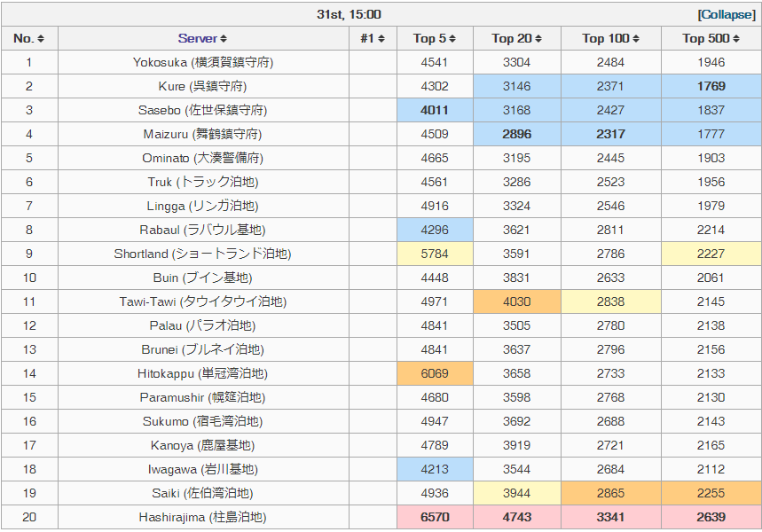Click Saiki's Top 100 value 2865
This screenshot has height=532, width=762.
tap(610, 493)
